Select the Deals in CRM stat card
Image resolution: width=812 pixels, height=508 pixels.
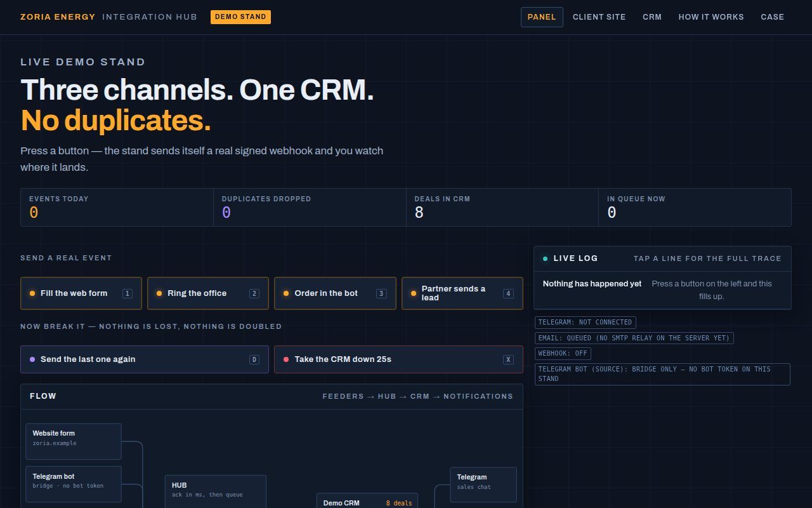tap(502, 207)
